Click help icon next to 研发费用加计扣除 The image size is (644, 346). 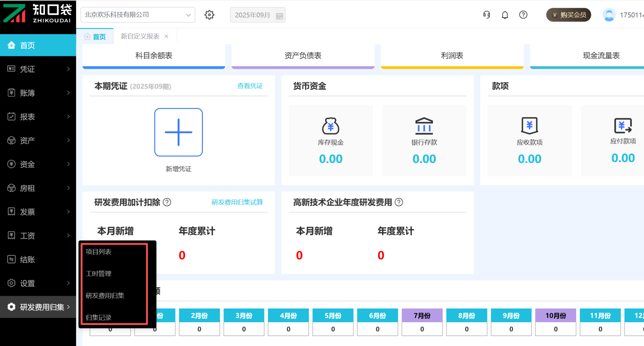point(167,202)
